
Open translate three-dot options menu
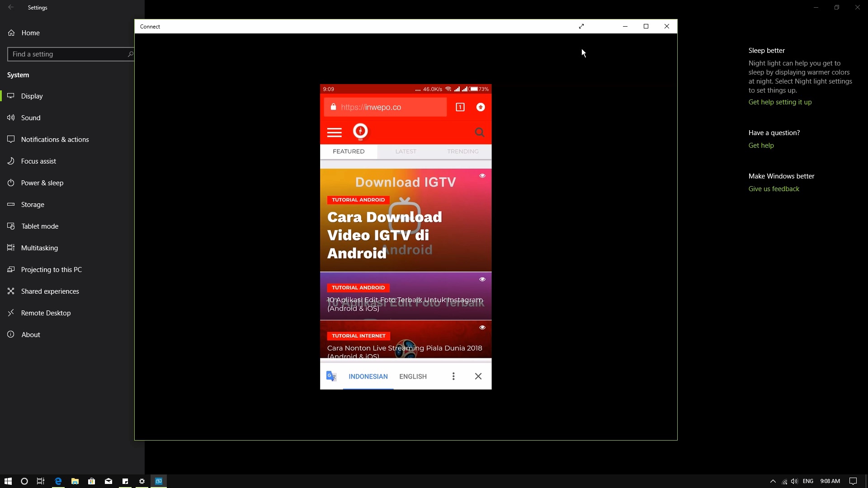[x=453, y=376]
